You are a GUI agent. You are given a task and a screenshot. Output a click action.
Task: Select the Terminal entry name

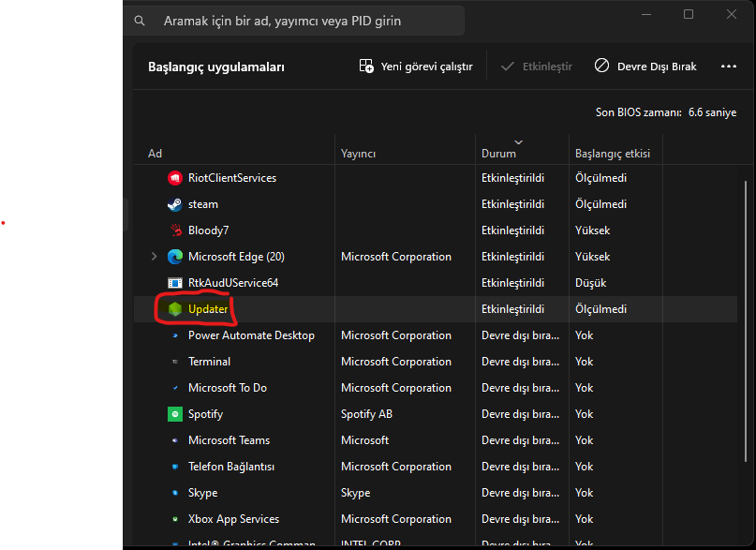pyautogui.click(x=209, y=362)
